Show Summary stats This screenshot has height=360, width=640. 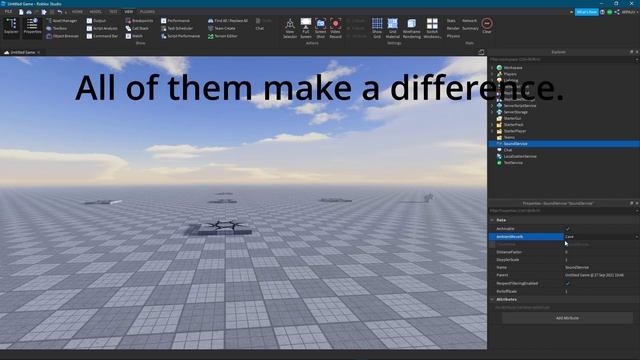point(470,28)
